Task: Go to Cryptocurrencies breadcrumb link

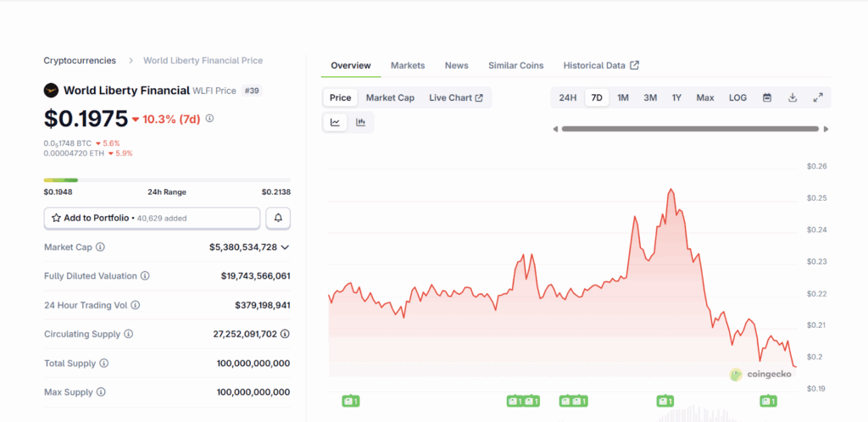Action: coord(80,60)
